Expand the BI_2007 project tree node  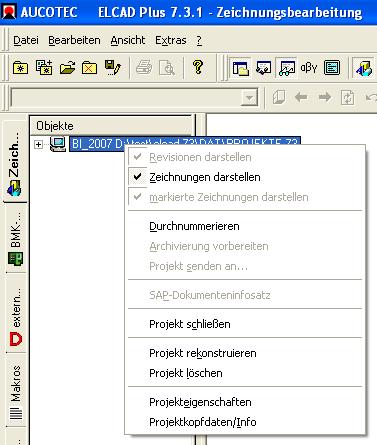click(x=39, y=144)
